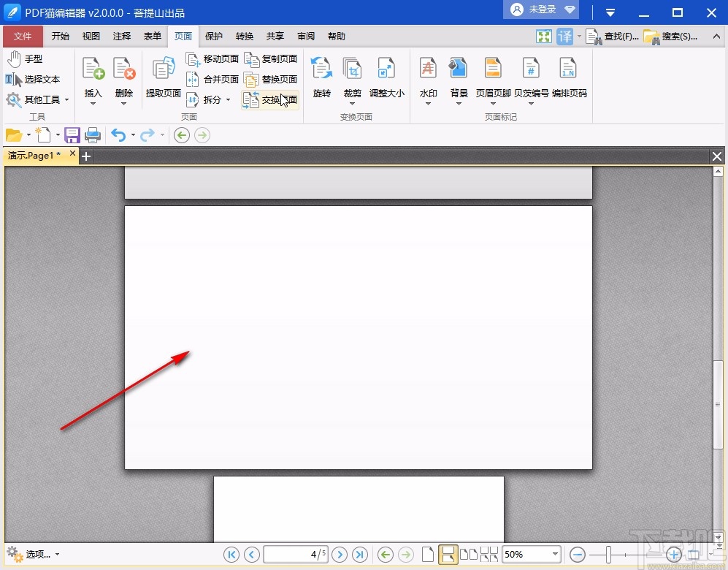Toggle single page layout view
728x570 pixels.
click(428, 555)
